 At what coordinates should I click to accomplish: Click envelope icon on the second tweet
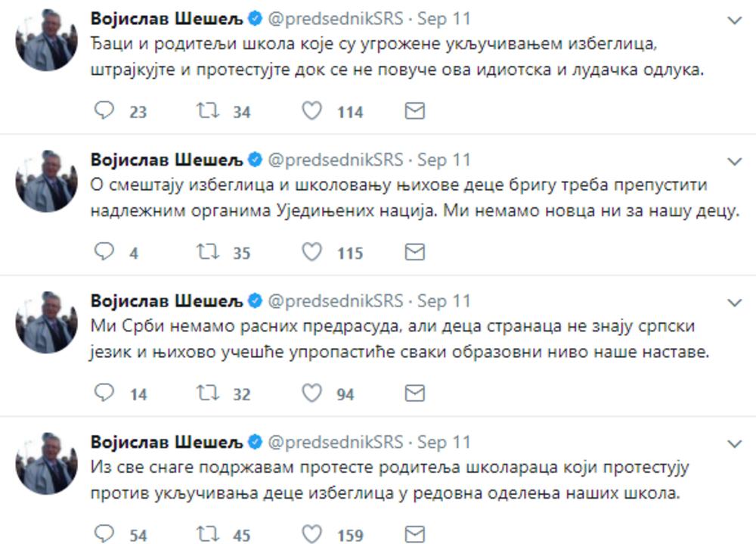(x=414, y=252)
